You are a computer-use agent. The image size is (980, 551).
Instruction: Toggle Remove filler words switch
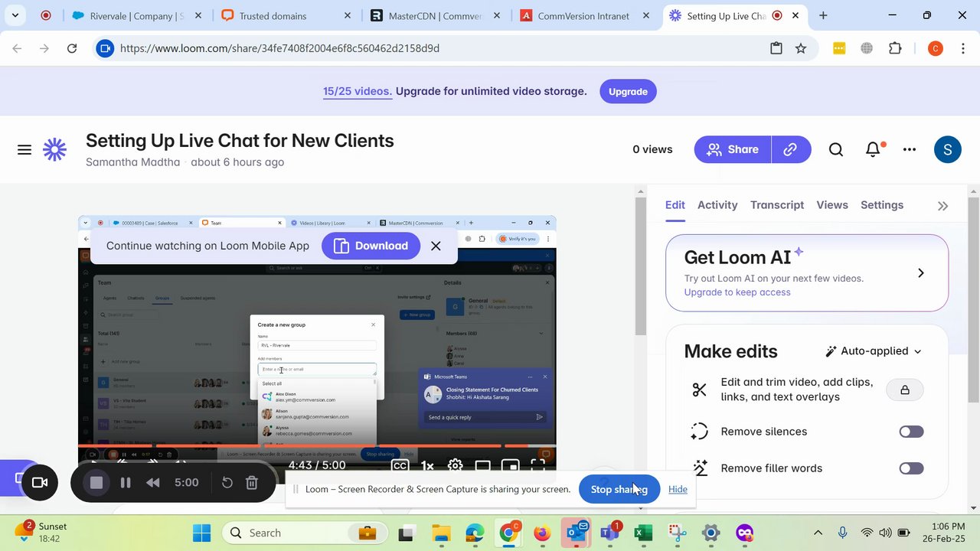click(911, 468)
